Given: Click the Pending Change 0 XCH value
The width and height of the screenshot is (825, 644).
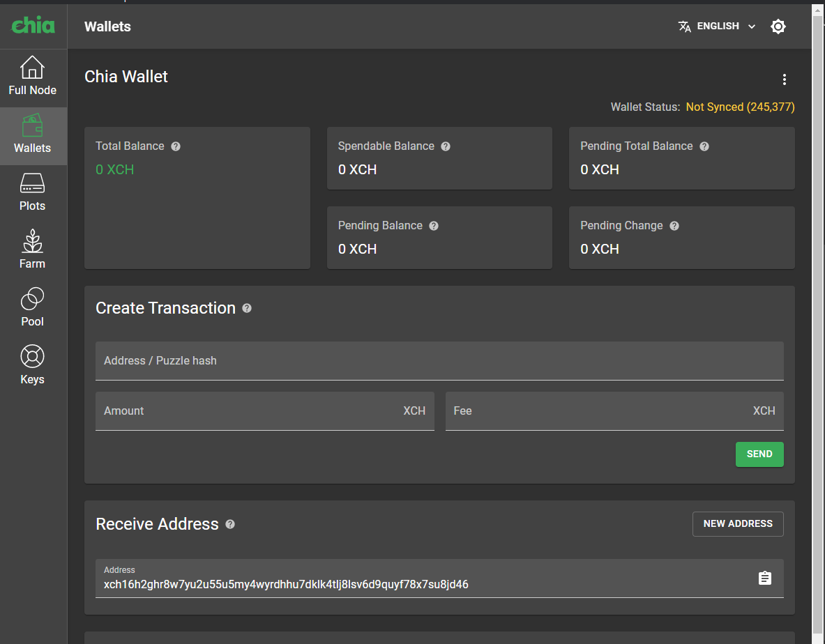Looking at the screenshot, I should click(599, 250).
